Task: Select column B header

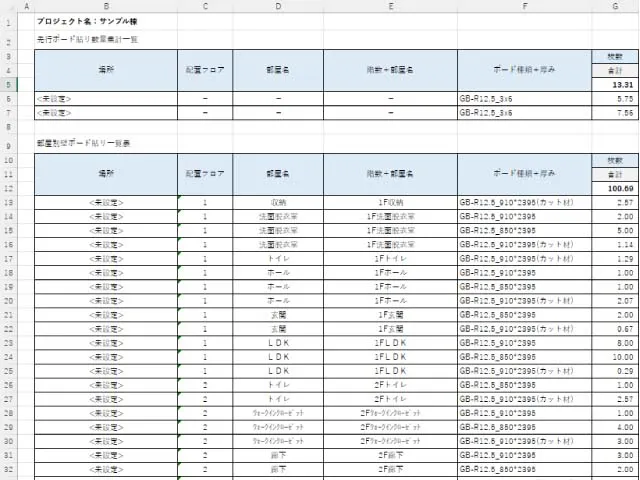Action: coord(105,6)
